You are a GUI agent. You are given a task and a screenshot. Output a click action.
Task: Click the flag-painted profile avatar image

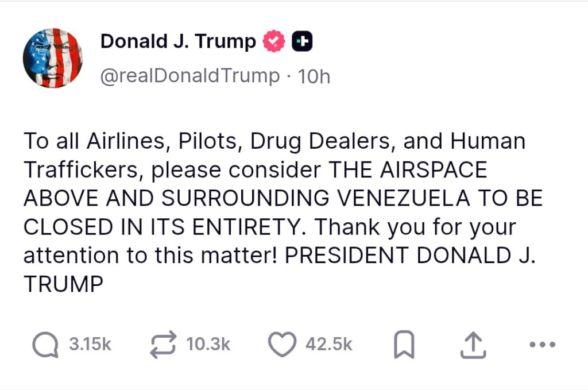(x=53, y=57)
